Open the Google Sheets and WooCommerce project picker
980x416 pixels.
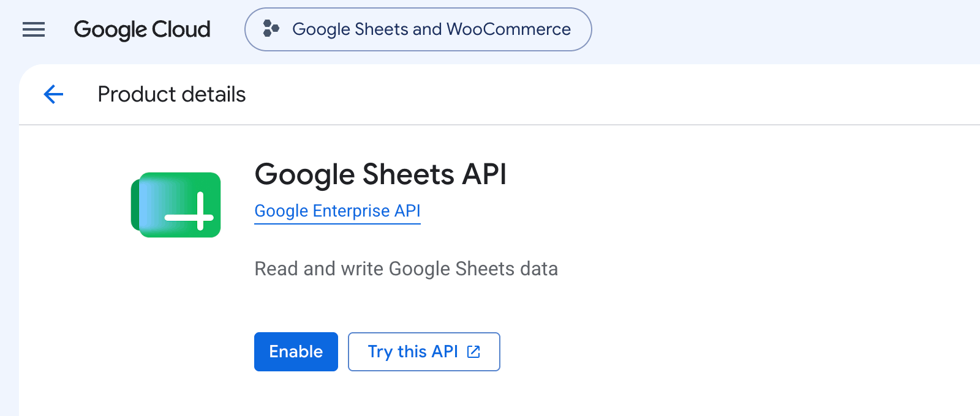point(418,29)
